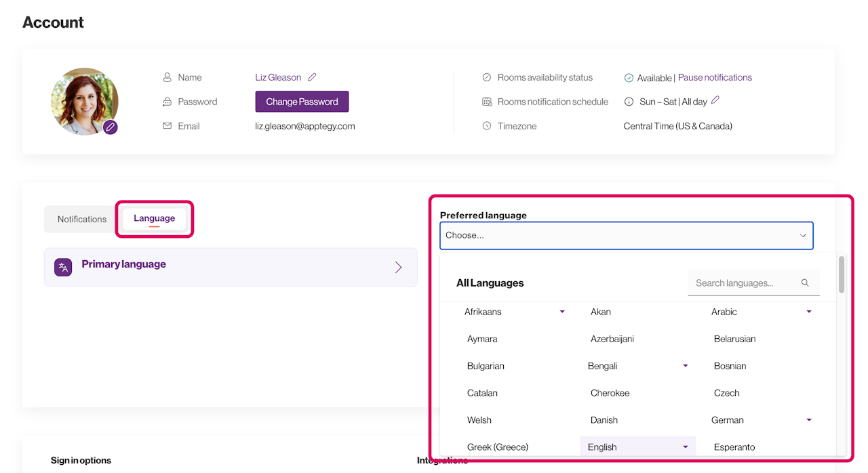This screenshot has width=868, height=473.
Task: Select the Language tab
Action: [154, 218]
